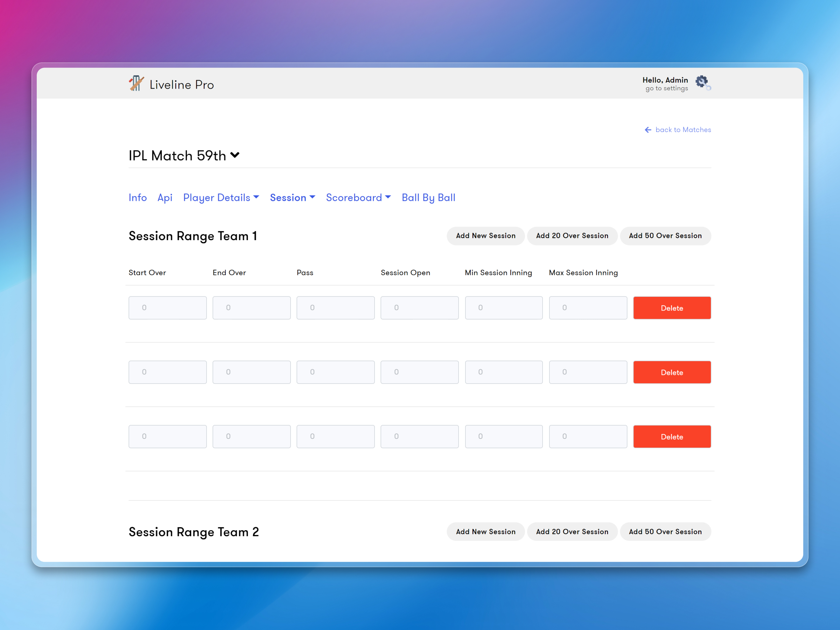This screenshot has height=630, width=840.
Task: Click Add New Session for Team 1
Action: [486, 236]
